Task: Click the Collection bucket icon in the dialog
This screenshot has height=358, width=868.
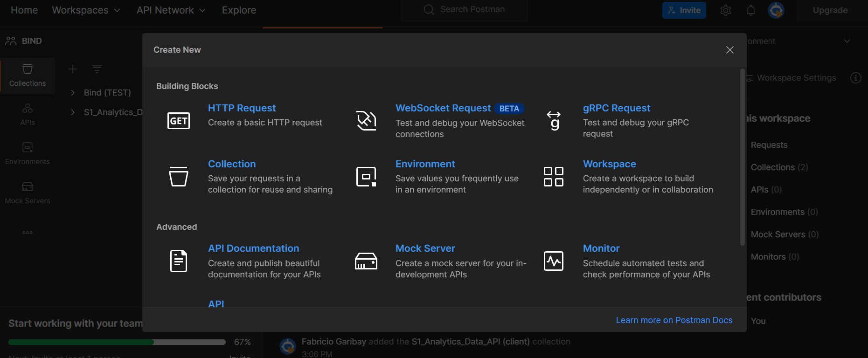Action: click(179, 177)
